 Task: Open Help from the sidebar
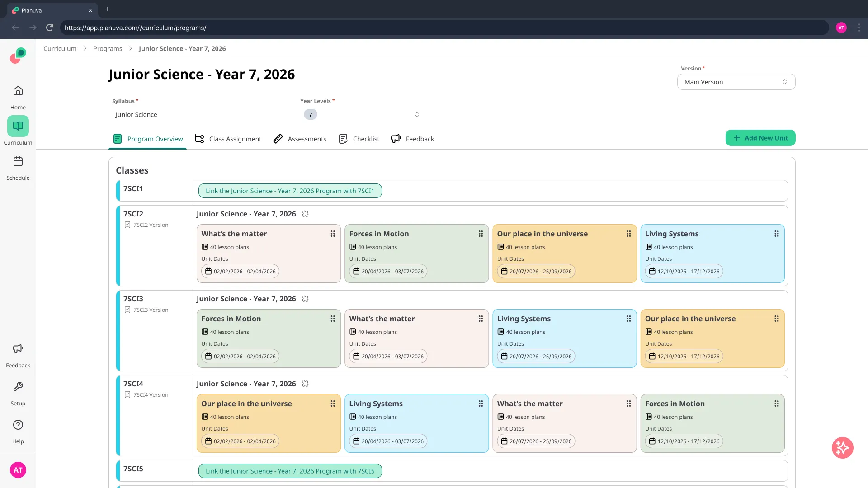(x=18, y=429)
